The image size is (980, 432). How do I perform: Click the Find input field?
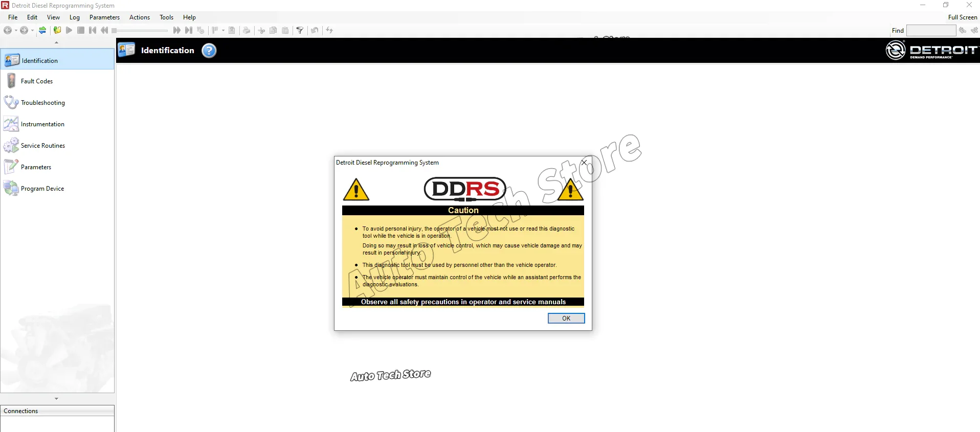point(931,30)
